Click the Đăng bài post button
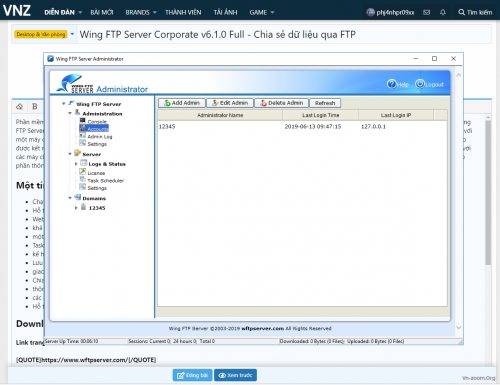This screenshot has width=500, height=385. [192, 375]
